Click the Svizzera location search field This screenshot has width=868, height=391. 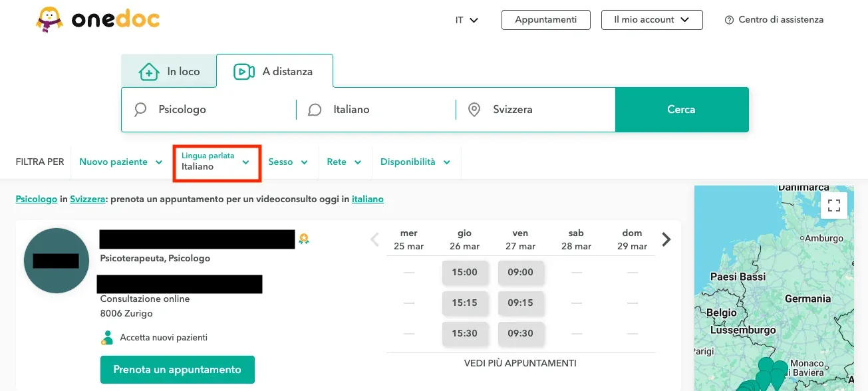535,110
